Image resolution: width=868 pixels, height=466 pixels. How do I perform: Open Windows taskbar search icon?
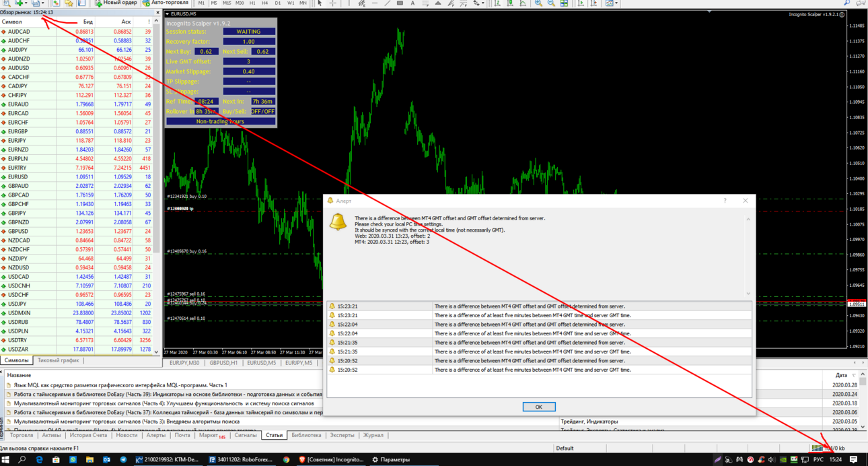pos(22,460)
